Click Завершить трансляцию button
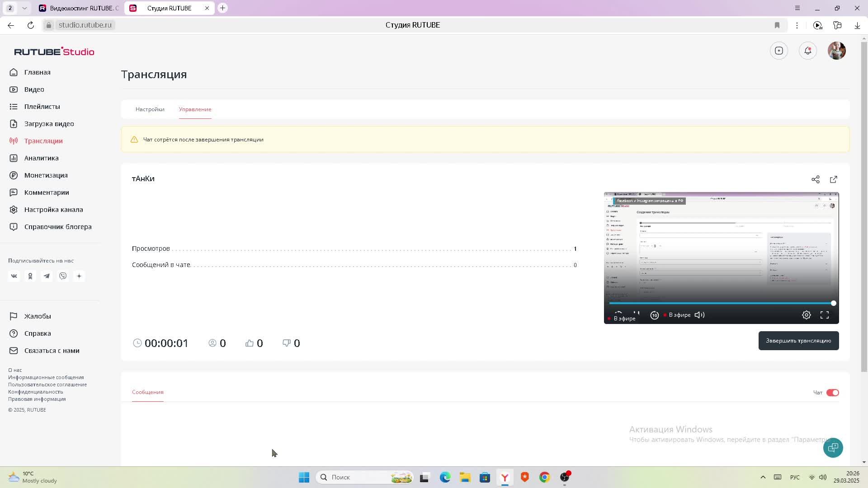 [x=798, y=341]
